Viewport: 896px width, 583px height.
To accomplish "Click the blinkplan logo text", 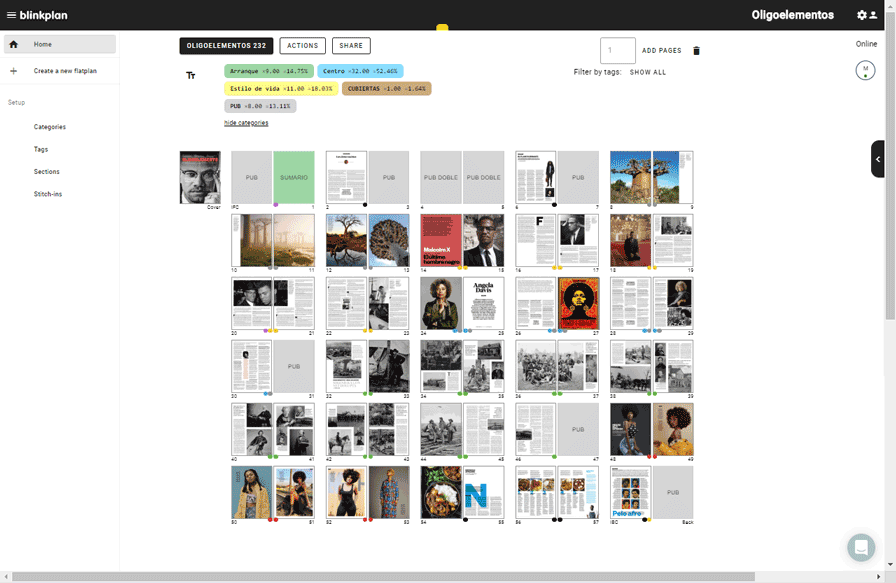I will click(43, 15).
